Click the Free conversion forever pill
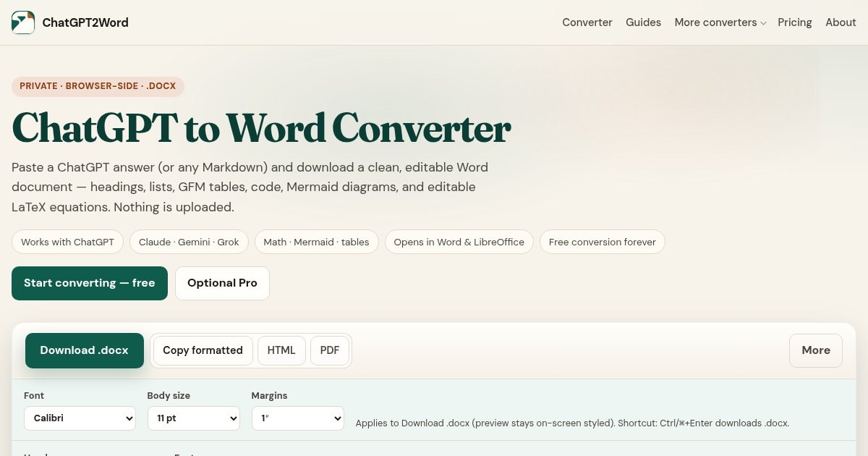 tap(603, 242)
